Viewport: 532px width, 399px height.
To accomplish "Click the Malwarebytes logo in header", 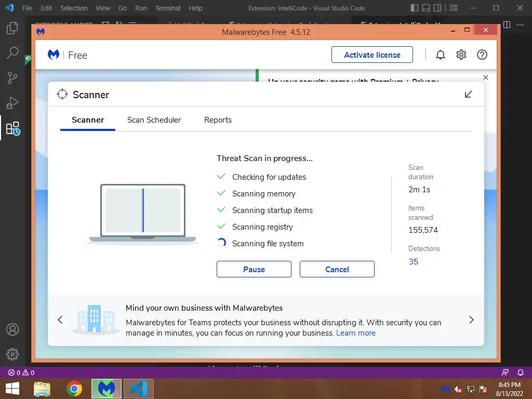I will click(x=54, y=55).
